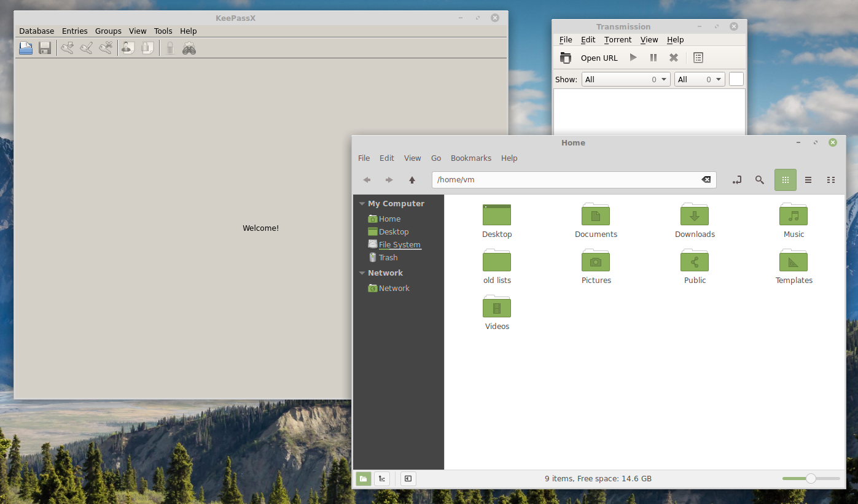Open the Tools menu in KeePassX
858x504 pixels.
163,31
